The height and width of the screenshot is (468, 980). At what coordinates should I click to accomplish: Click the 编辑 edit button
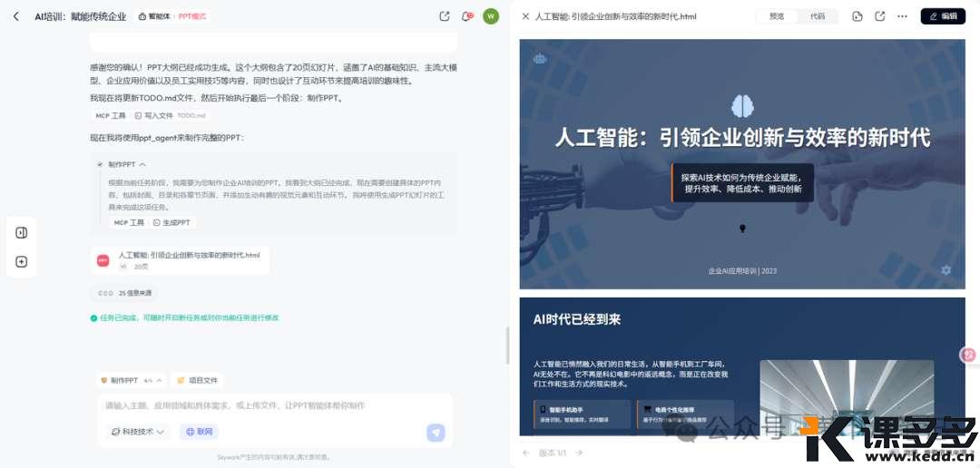point(943,16)
